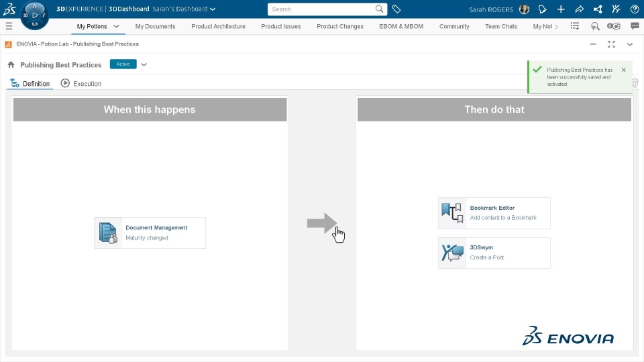Open the tag icon beside search
Screen dimensions: 644x362
396,9
